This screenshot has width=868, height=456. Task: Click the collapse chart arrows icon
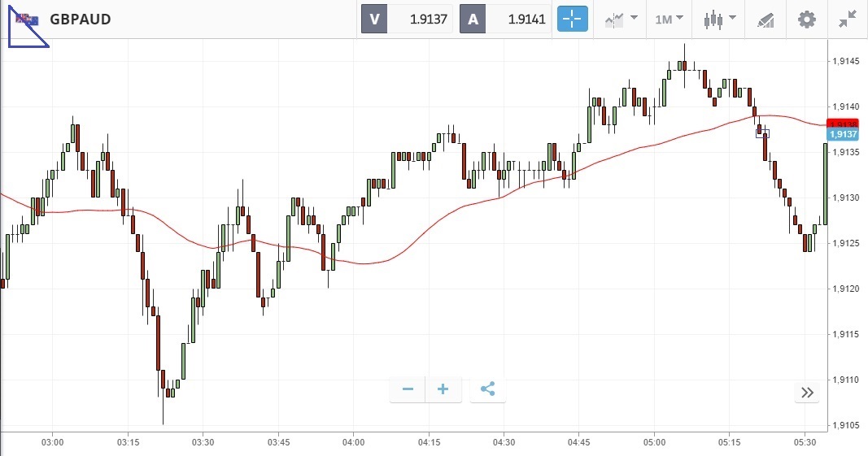pyautogui.click(x=847, y=19)
